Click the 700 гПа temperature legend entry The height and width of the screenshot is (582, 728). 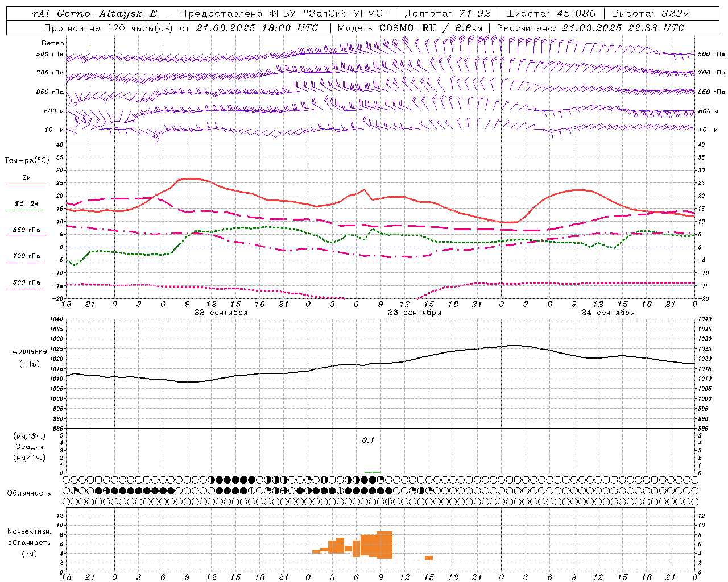click(x=27, y=256)
